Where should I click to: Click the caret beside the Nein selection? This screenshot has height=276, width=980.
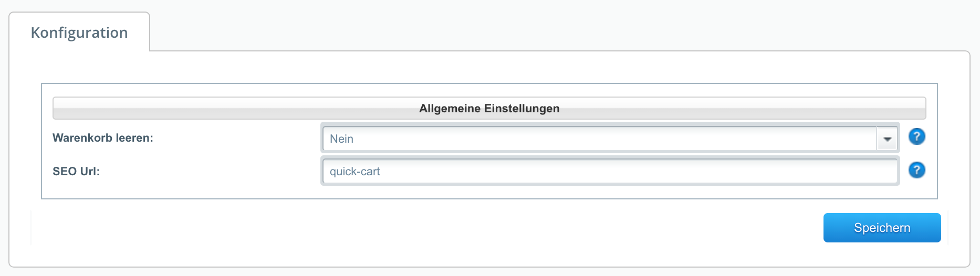point(887,139)
